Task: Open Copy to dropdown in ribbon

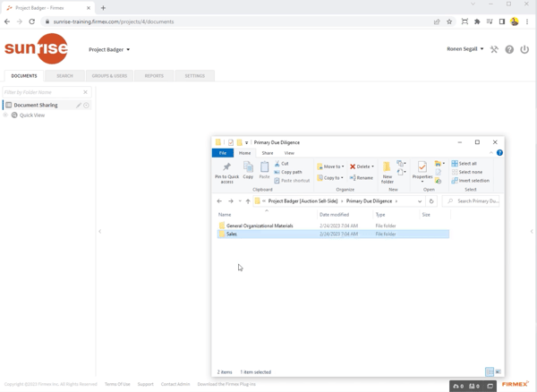Action: 330,178
